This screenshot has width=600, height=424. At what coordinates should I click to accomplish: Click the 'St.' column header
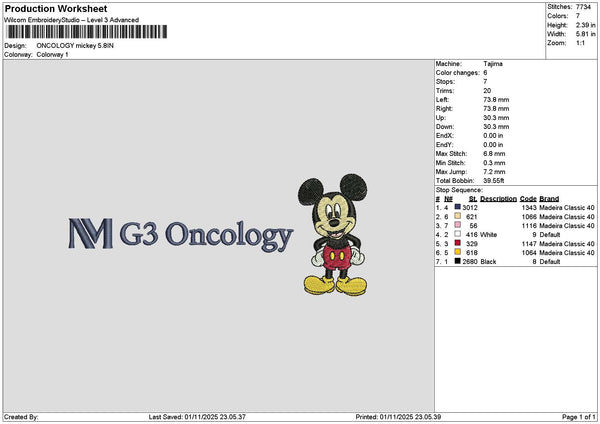pyautogui.click(x=473, y=199)
